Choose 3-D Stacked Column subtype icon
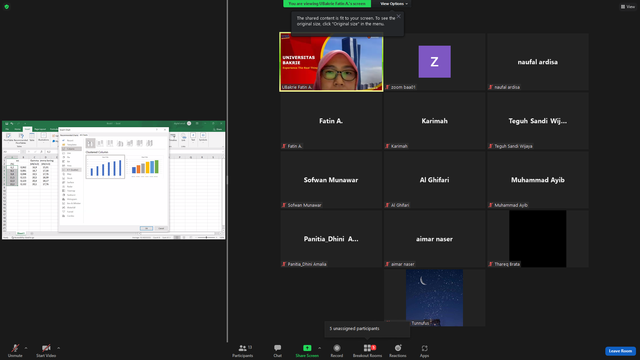The image size is (640, 360). click(129, 143)
